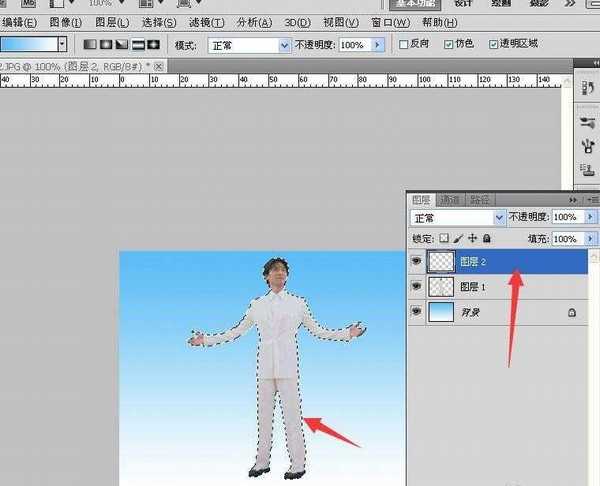Select the radial gradient type icon

pos(105,45)
